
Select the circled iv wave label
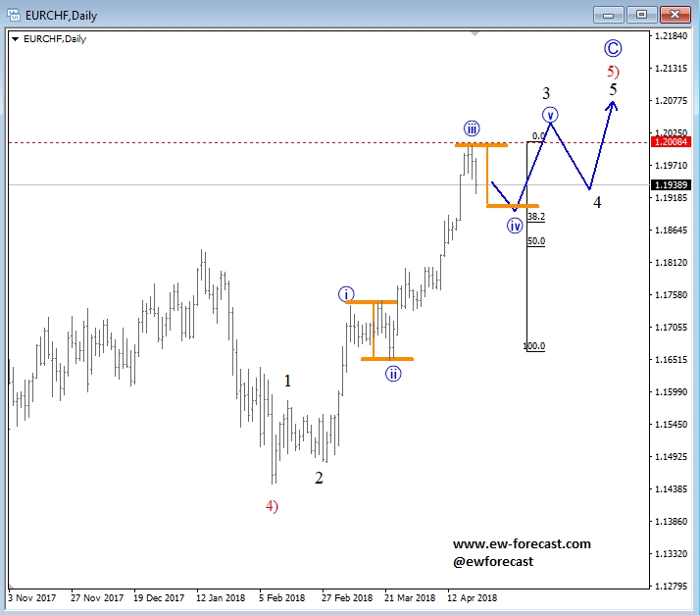coord(515,226)
